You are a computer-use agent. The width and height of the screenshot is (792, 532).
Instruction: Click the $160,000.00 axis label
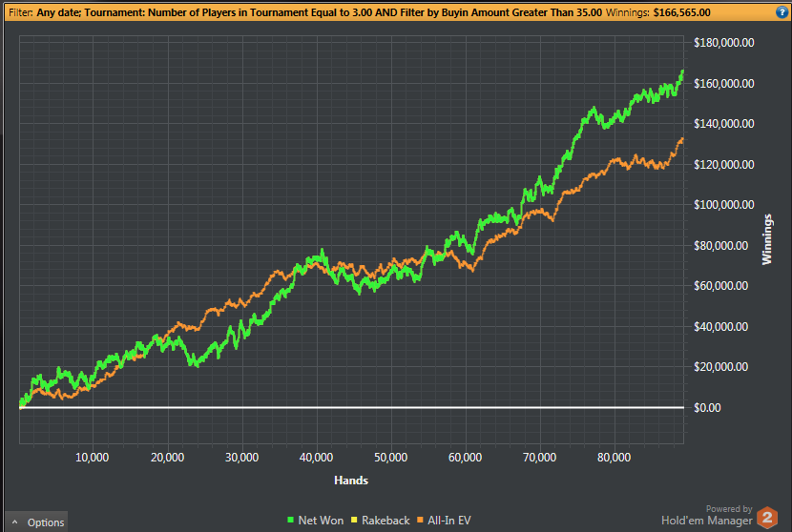(724, 83)
